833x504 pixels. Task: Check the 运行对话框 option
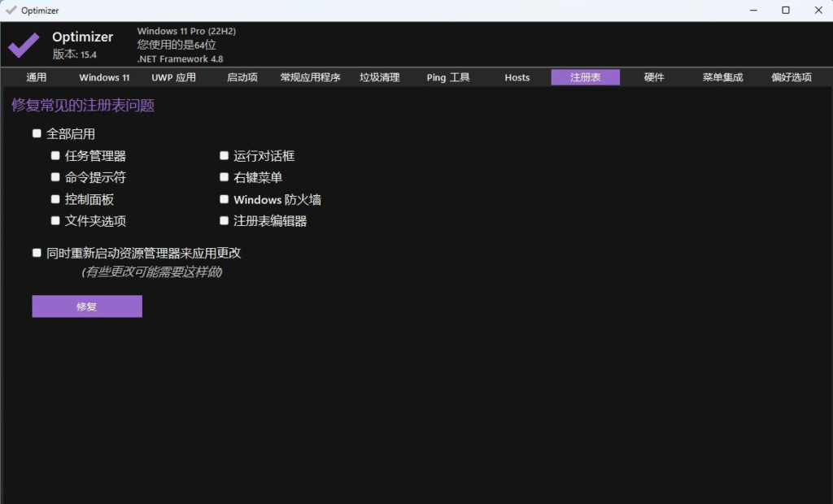225,155
